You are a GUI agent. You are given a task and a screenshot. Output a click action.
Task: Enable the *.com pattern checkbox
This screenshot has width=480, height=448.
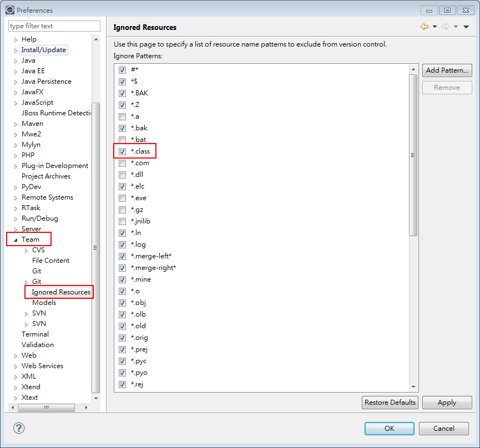(122, 163)
